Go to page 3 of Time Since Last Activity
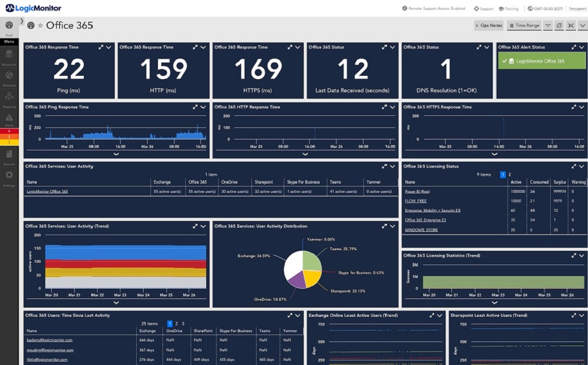 [x=183, y=324]
